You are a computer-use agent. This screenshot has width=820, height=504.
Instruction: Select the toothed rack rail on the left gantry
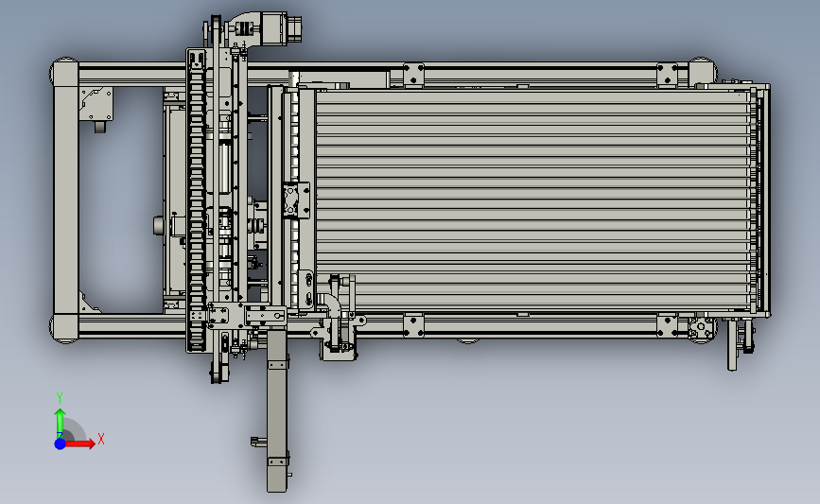coord(197,201)
